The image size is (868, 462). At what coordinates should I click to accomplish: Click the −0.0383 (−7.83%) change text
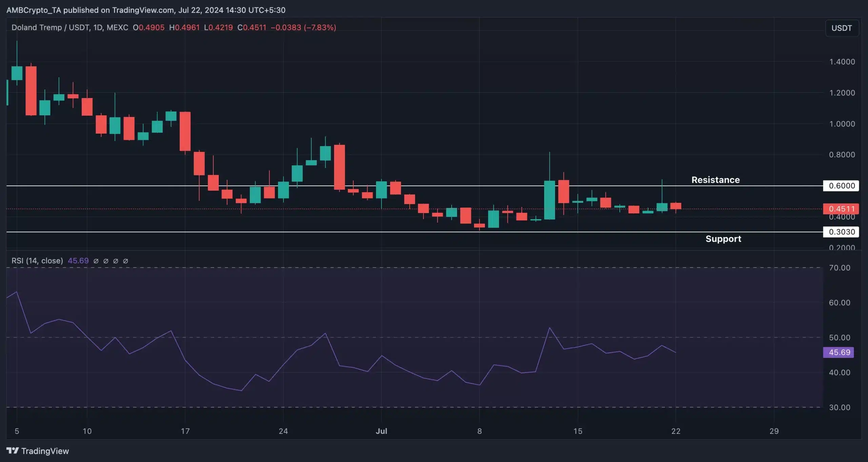(303, 27)
